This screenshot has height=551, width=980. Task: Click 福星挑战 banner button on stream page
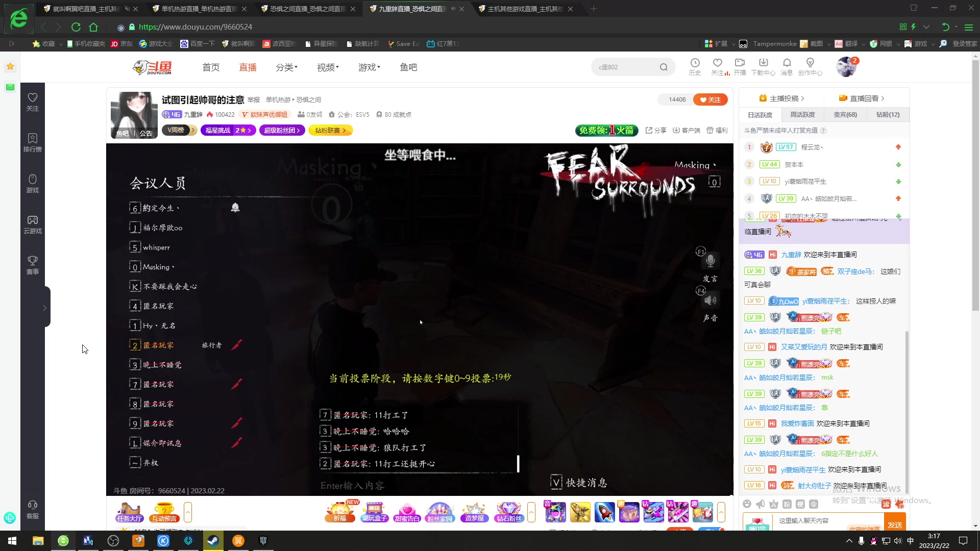pos(228,130)
